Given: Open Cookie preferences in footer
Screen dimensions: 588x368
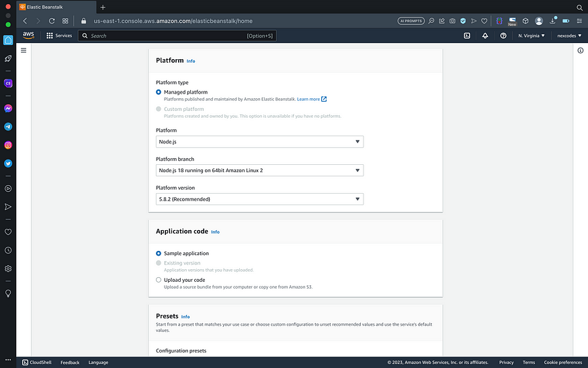Looking at the screenshot, I should 563,363.
